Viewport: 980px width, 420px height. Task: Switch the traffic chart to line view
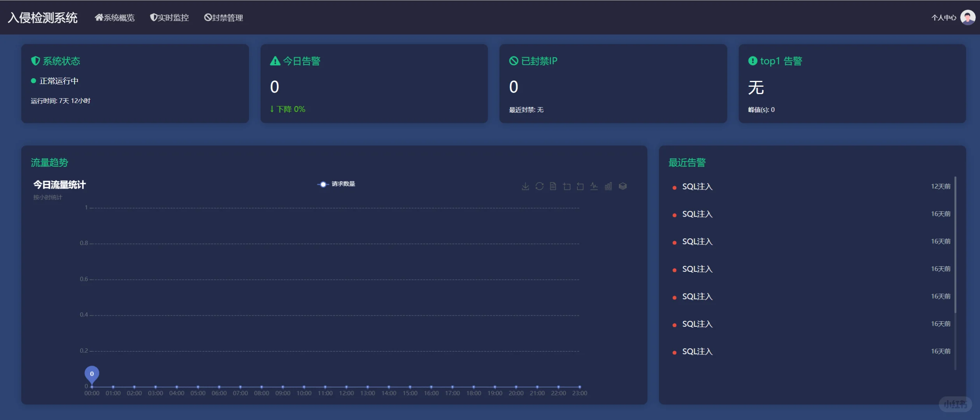(594, 186)
